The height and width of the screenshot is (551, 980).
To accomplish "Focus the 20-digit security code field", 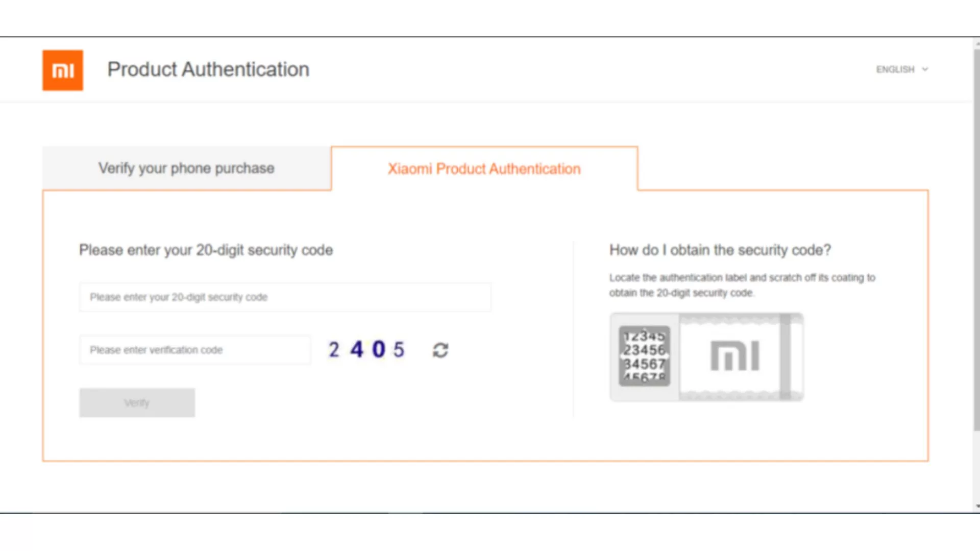I will tap(285, 297).
